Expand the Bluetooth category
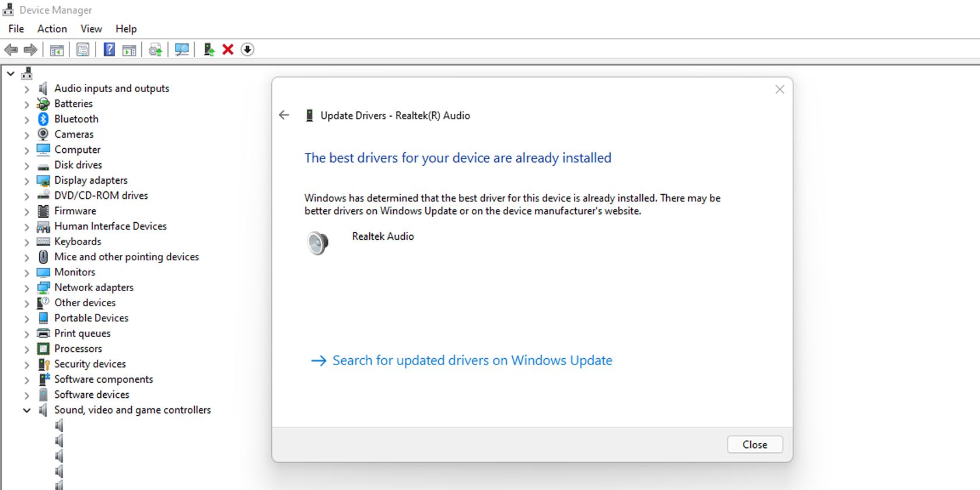Screen dimensions: 980x490 coord(27,120)
